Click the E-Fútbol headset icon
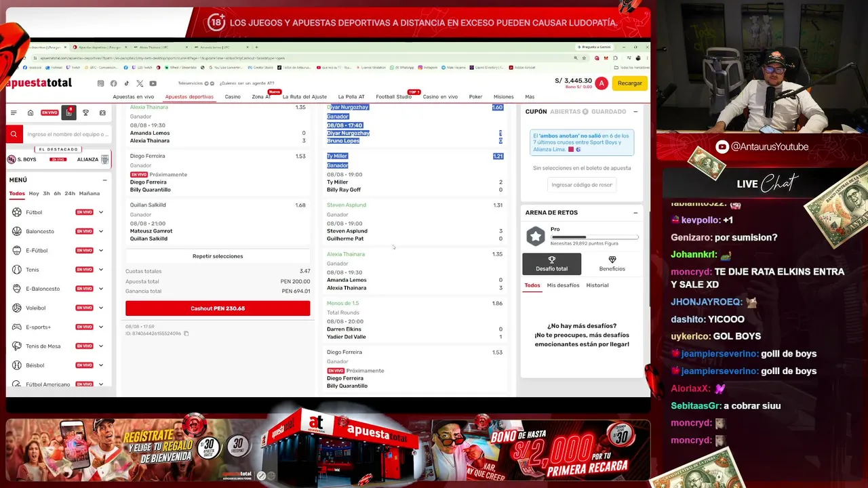Image resolution: width=868 pixels, height=488 pixels. [17, 250]
